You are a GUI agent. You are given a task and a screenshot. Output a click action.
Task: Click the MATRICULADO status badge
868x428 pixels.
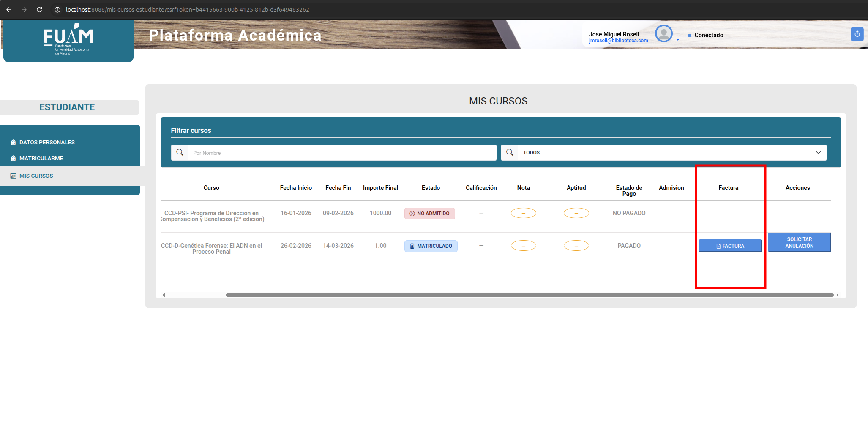point(431,246)
